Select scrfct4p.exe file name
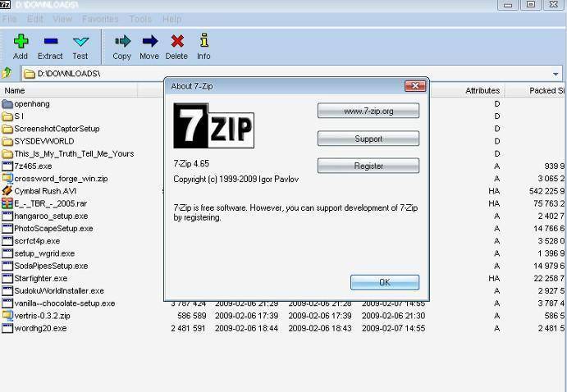 coord(37,241)
